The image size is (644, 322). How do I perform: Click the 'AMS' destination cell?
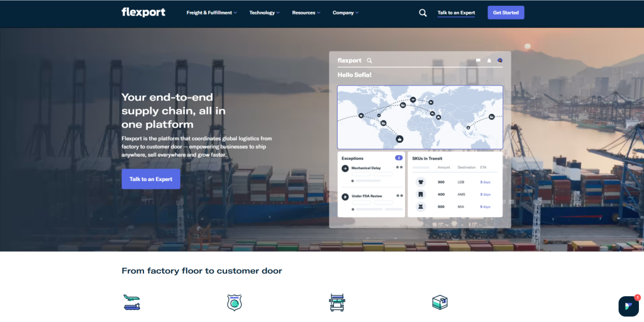(x=461, y=195)
